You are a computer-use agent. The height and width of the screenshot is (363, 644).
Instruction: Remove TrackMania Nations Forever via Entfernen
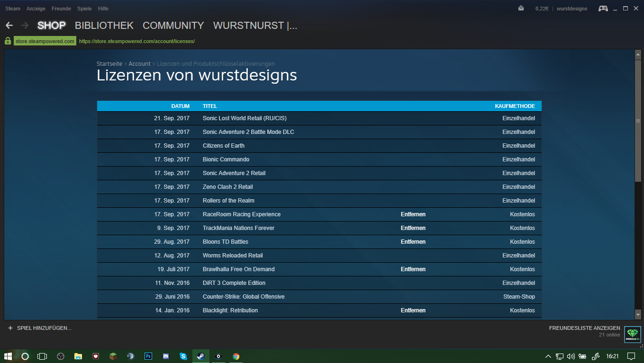[413, 228]
